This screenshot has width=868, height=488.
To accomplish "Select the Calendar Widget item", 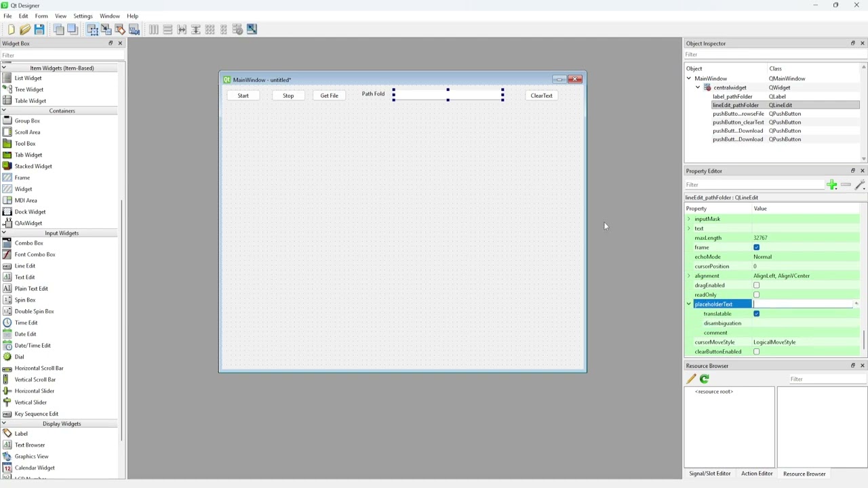I will pos(34,468).
